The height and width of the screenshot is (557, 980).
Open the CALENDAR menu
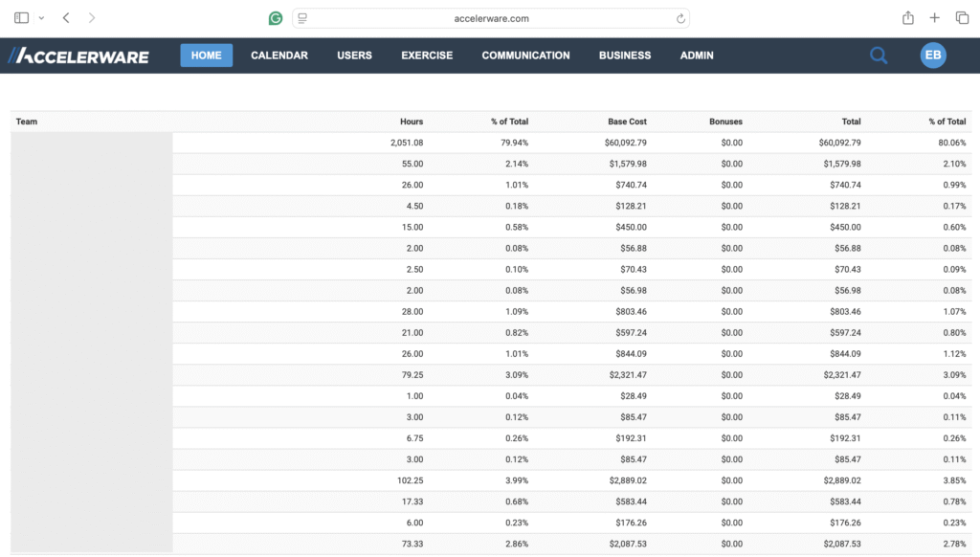(278, 56)
